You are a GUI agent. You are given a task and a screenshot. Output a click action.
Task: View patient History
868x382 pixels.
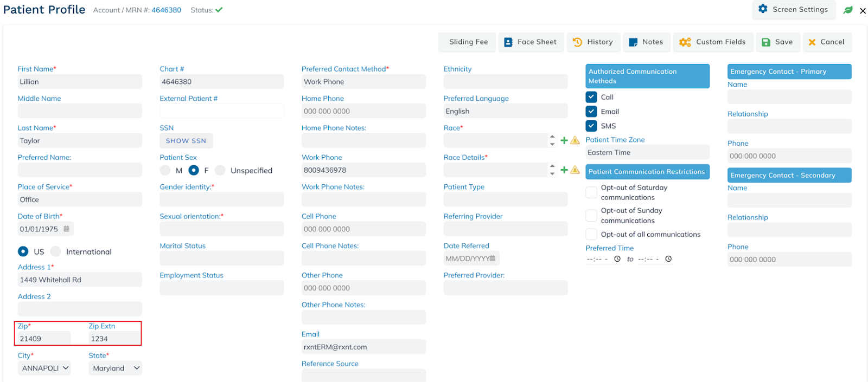[x=593, y=42]
